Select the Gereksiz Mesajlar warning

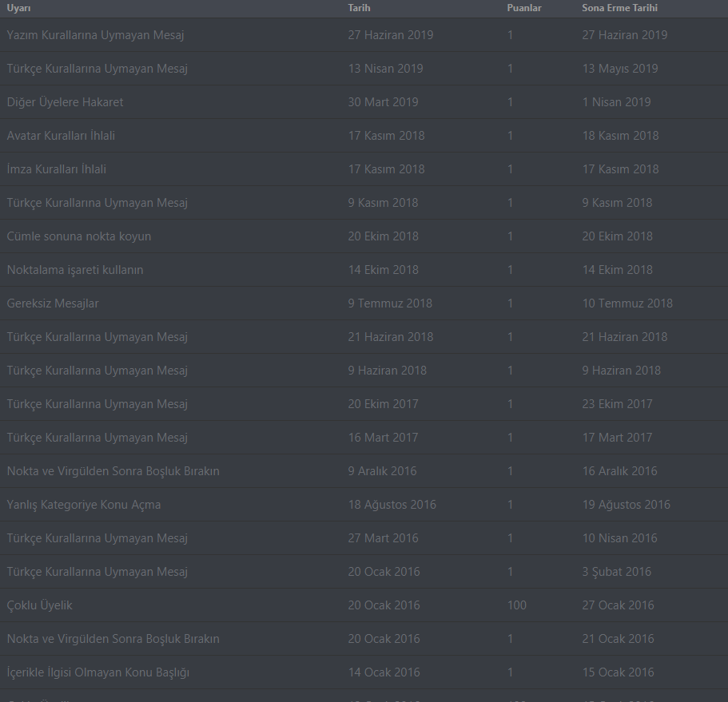[53, 303]
